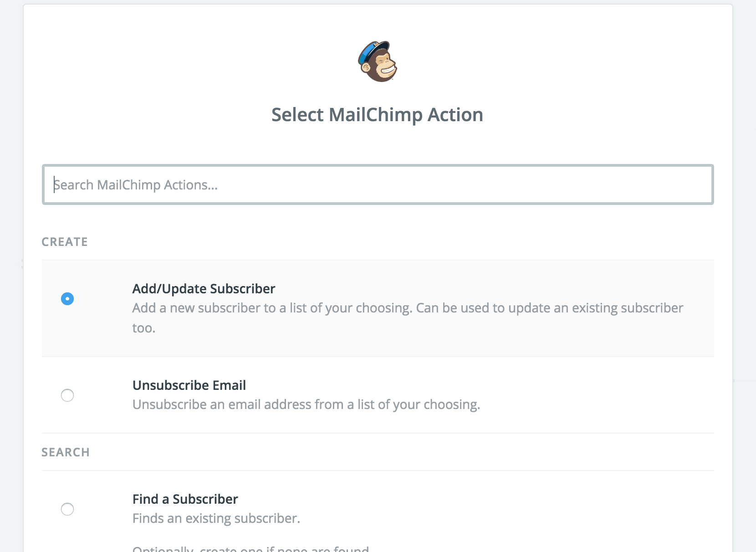The height and width of the screenshot is (552, 756).
Task: Click the Find a Subscriber title
Action: point(185,499)
